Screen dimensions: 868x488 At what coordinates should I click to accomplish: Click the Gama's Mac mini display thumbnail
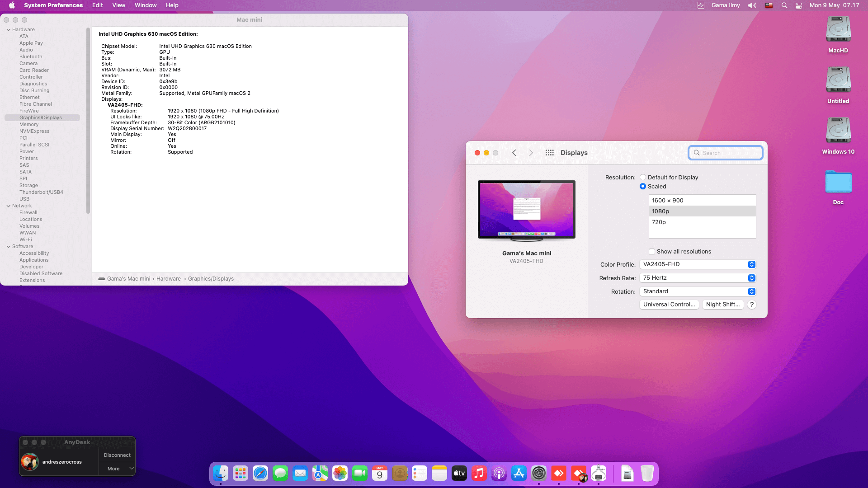tap(527, 210)
